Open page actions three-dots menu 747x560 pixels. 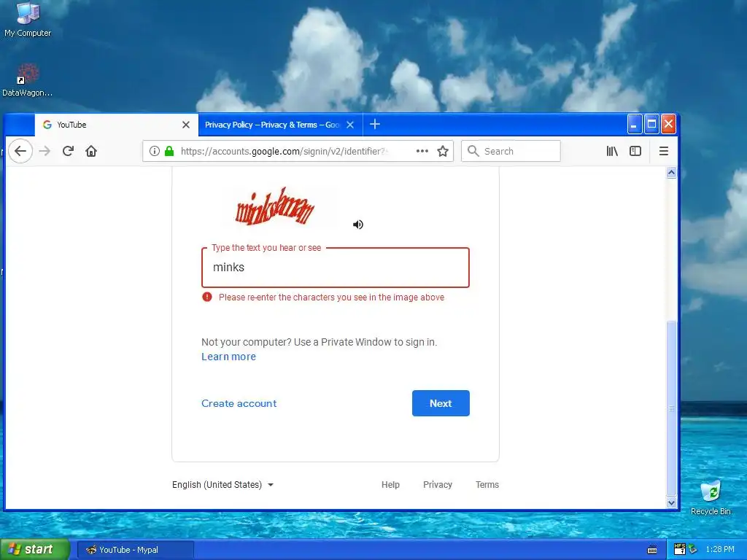point(422,151)
